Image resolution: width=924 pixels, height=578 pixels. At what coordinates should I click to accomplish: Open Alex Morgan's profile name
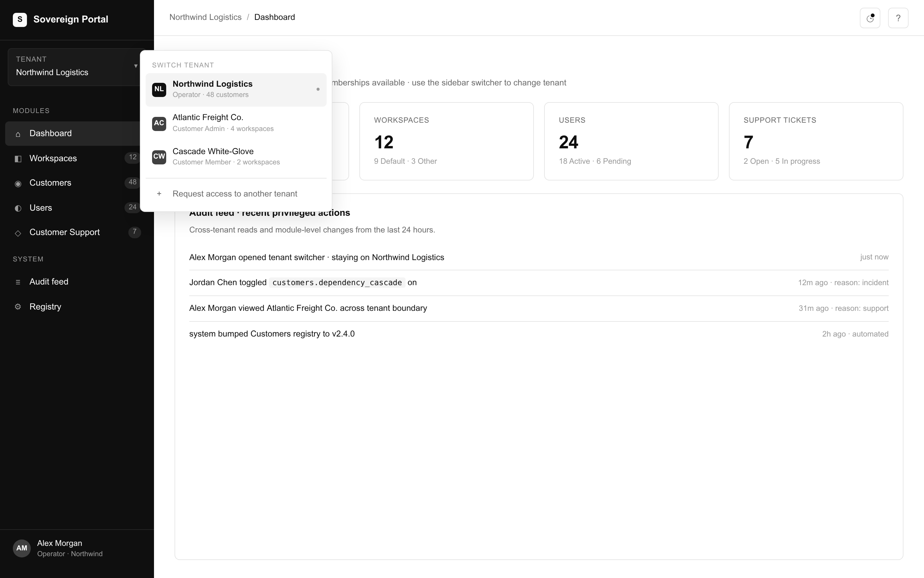(x=60, y=543)
